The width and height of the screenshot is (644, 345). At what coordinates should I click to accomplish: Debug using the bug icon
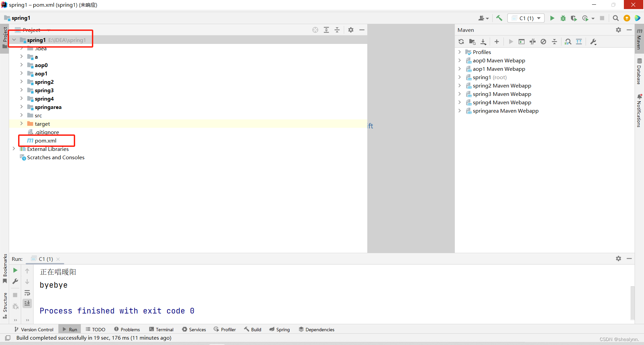563,18
